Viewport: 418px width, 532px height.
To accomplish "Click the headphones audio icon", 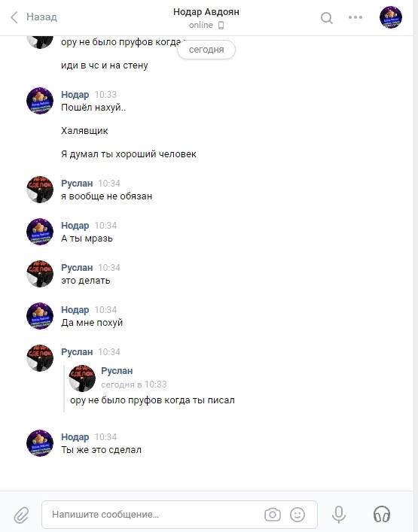I will pyautogui.click(x=382, y=514).
